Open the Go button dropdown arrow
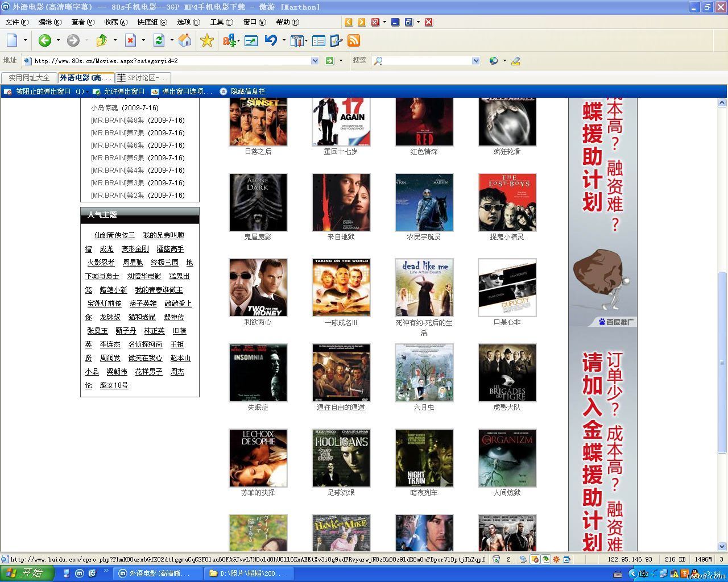 click(341, 61)
